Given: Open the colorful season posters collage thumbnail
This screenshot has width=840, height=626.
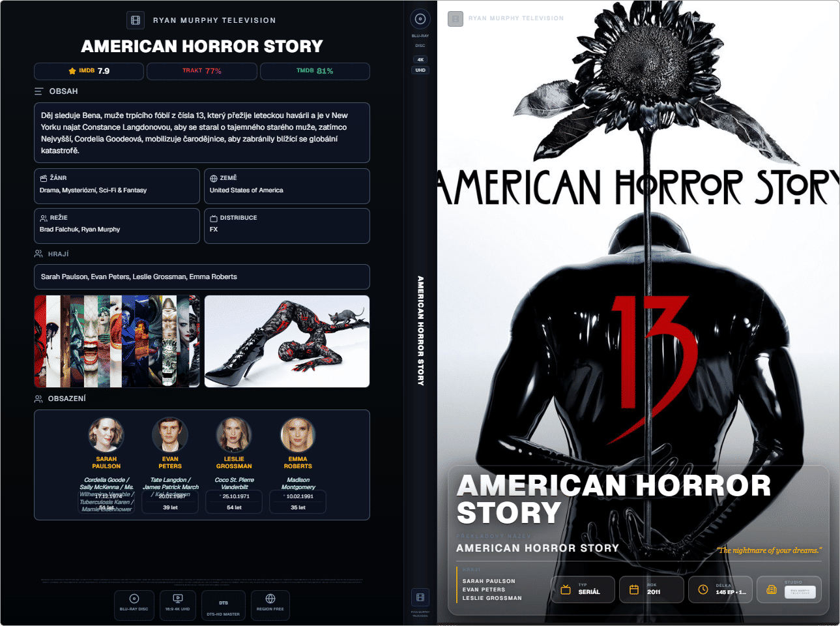Looking at the screenshot, I should pyautogui.click(x=117, y=341).
